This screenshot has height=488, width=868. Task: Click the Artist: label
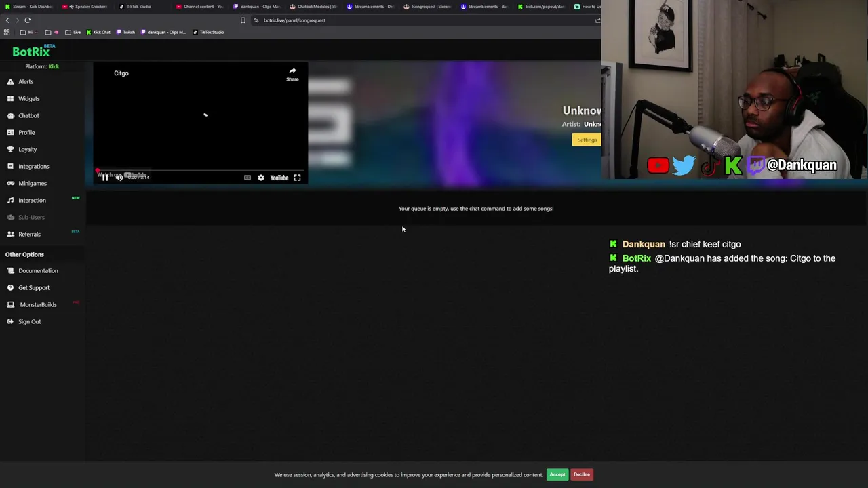[571, 124]
